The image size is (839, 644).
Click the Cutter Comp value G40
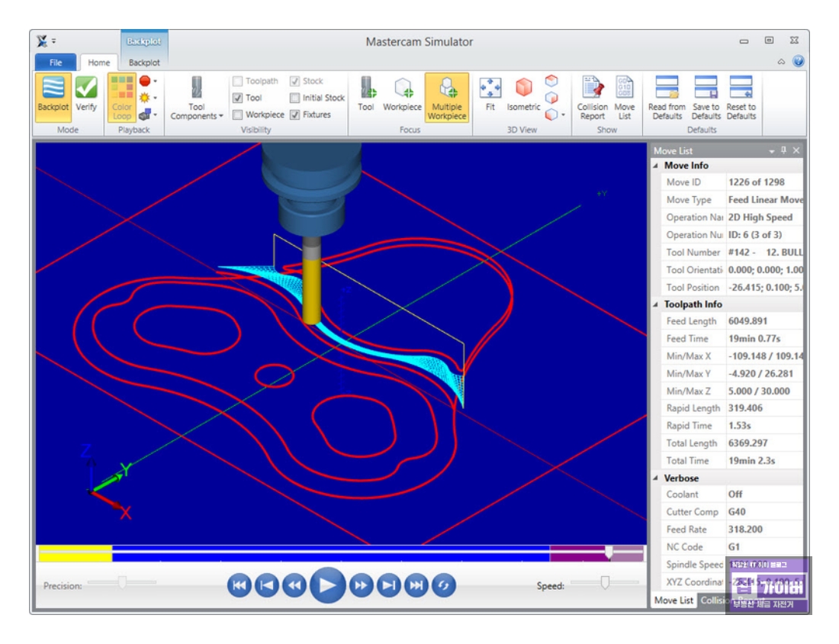coord(736,511)
